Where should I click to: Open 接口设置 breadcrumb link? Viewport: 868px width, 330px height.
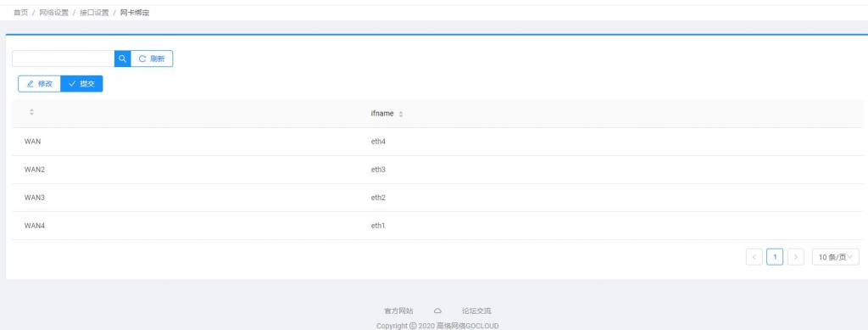click(x=94, y=13)
